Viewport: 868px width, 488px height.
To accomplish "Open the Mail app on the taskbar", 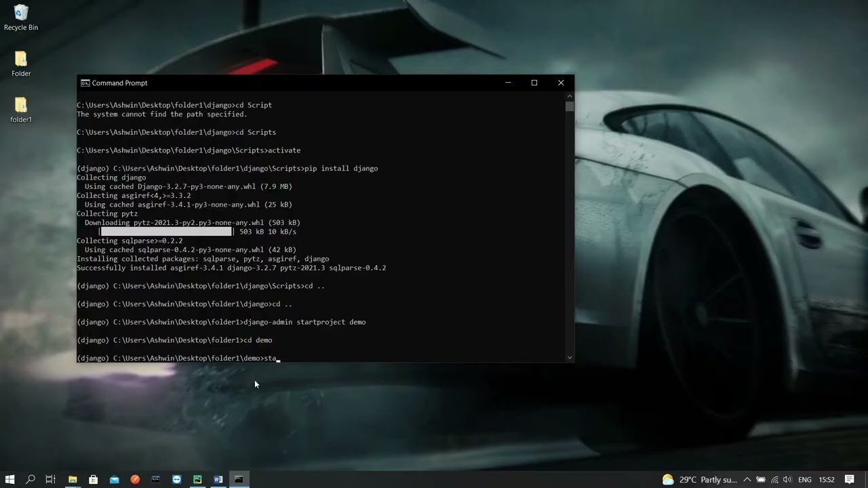I will click(114, 479).
